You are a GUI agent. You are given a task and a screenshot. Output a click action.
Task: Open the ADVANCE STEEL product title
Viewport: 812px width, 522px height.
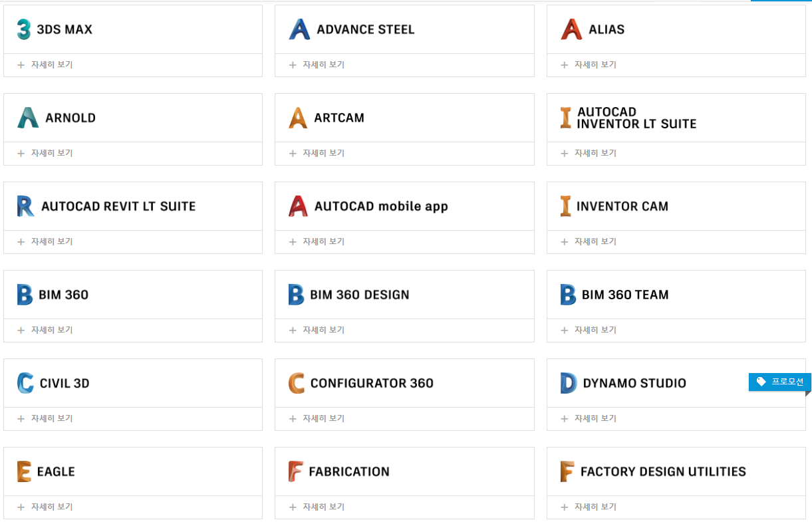coord(366,29)
